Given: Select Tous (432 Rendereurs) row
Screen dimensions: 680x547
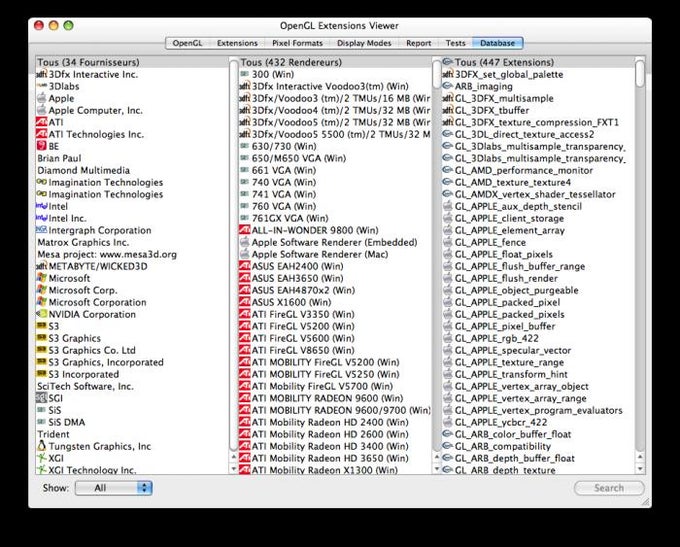Looking at the screenshot, I should coord(335,62).
